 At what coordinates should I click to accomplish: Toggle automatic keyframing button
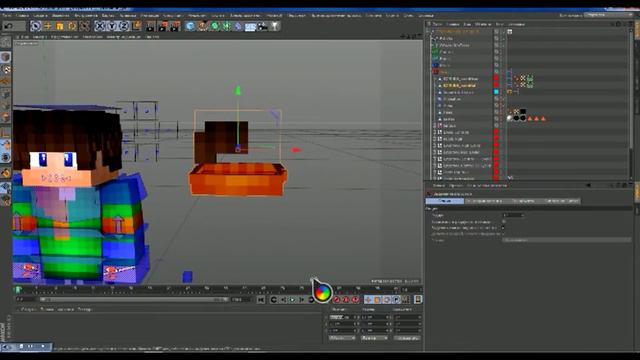click(x=346, y=300)
